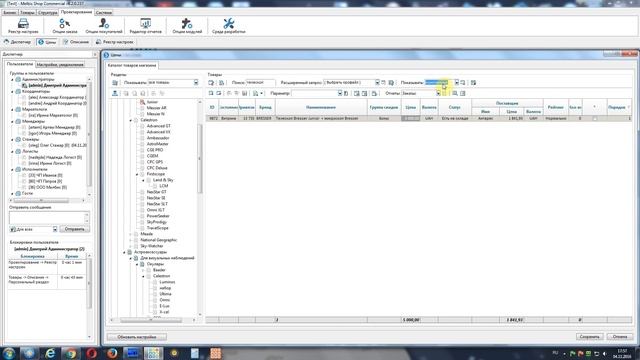640x360 pixels.
Task: Open the Настройки уведомлений tab
Action: 60,64
